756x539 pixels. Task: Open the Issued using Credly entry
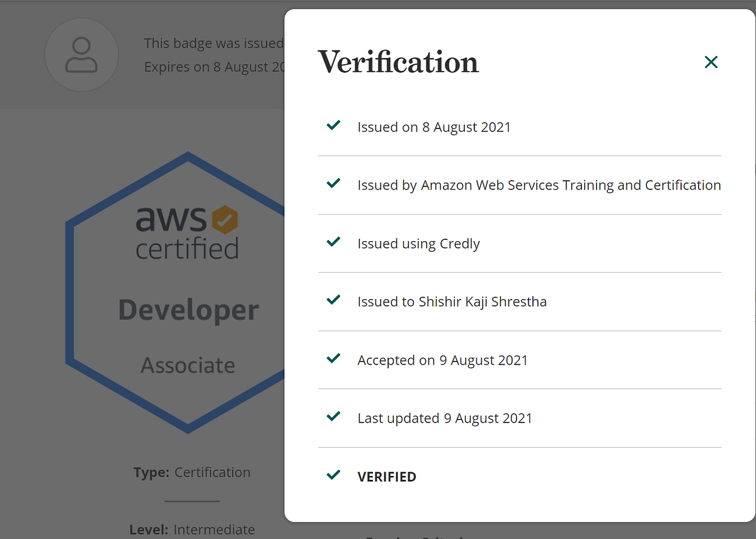click(418, 243)
